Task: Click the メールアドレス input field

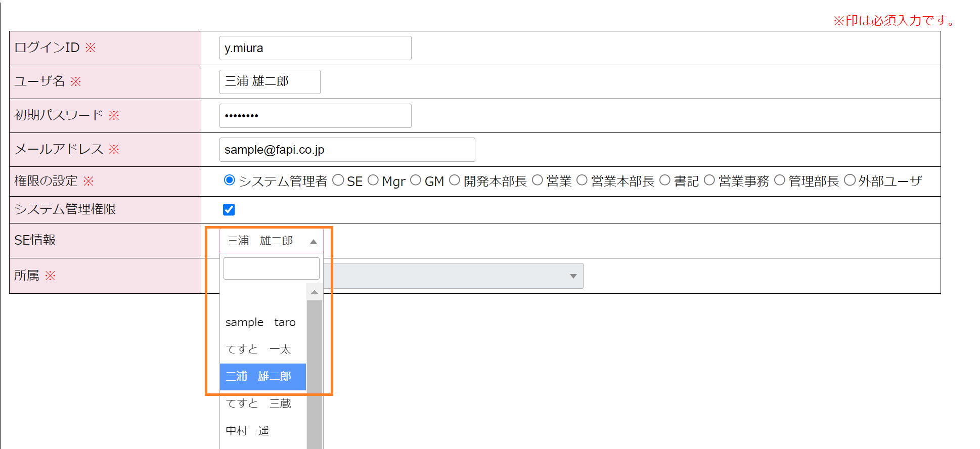Action: pos(347,150)
